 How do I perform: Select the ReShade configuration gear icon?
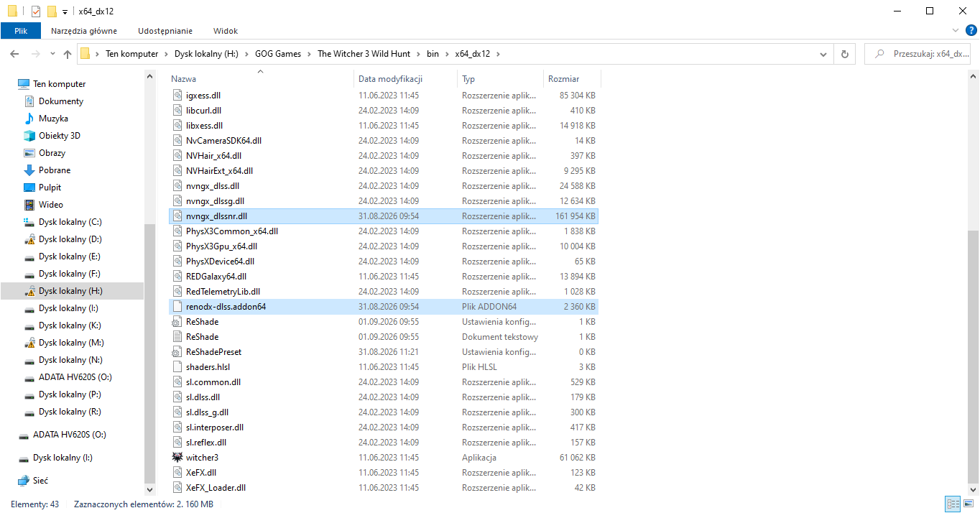click(177, 322)
